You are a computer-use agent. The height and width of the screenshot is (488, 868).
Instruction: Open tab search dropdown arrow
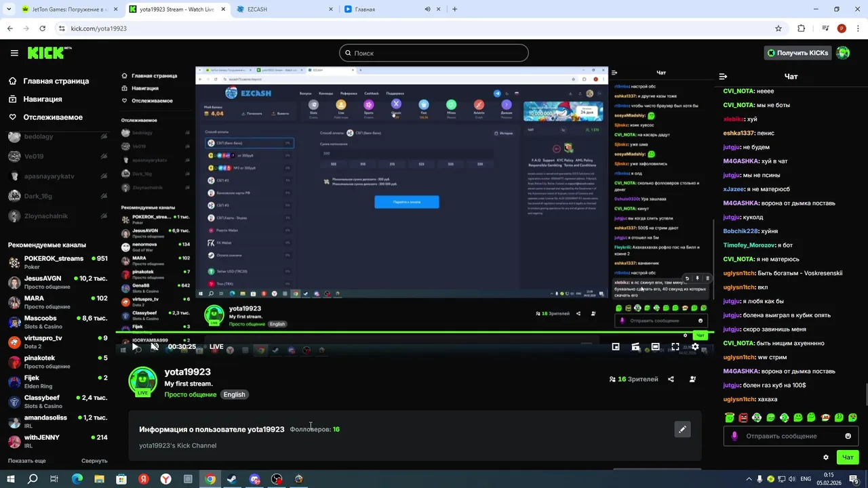tap(8, 9)
